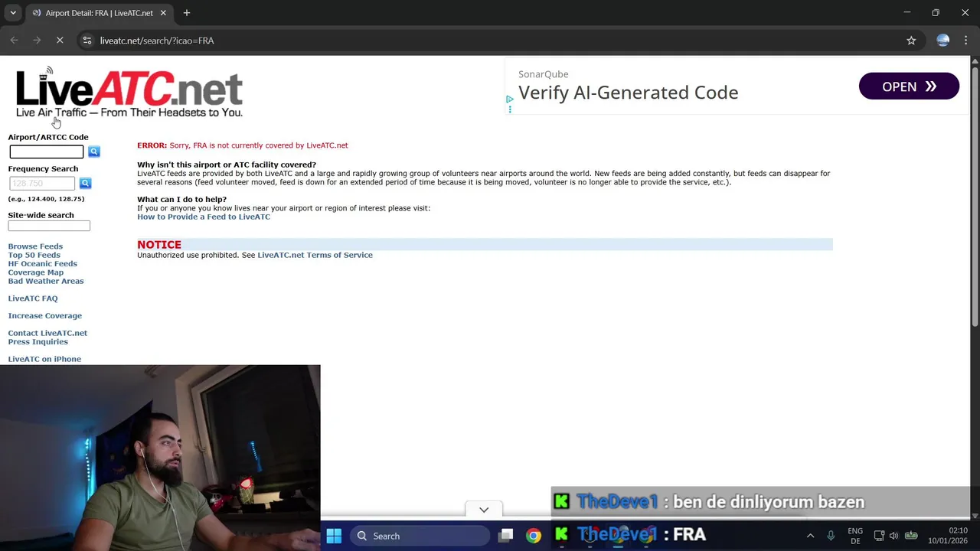Click the LiveATC.net logo

click(129, 93)
